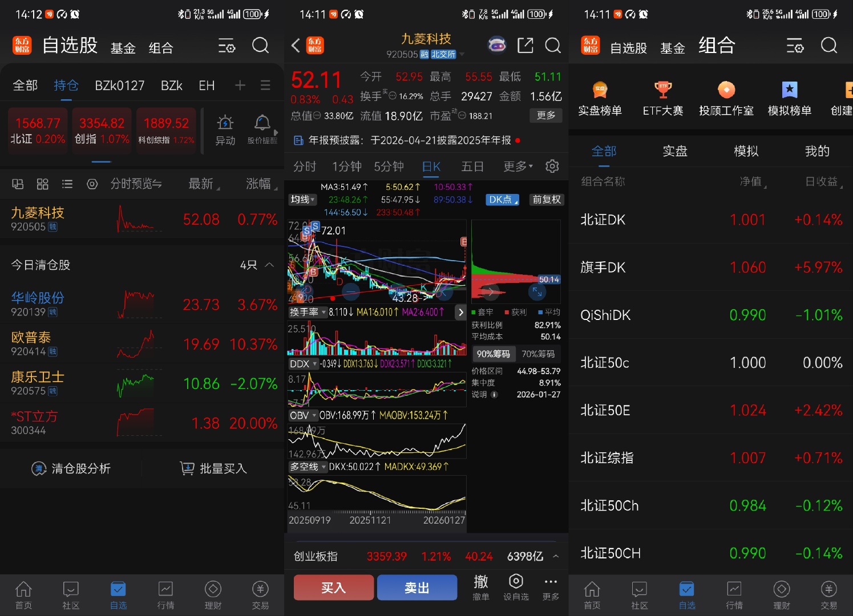
Task: Switch chart to 5分钟 tab
Action: pos(389,166)
